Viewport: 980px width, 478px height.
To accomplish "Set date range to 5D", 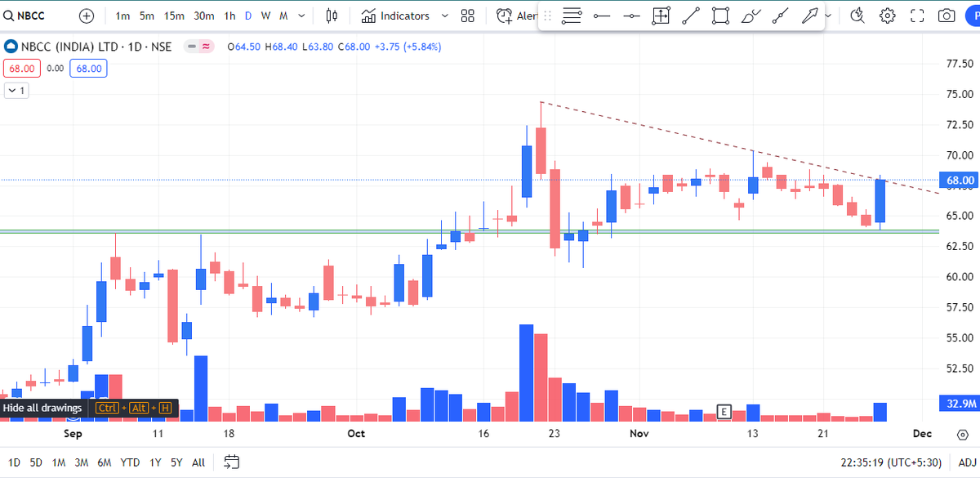I will (x=36, y=462).
